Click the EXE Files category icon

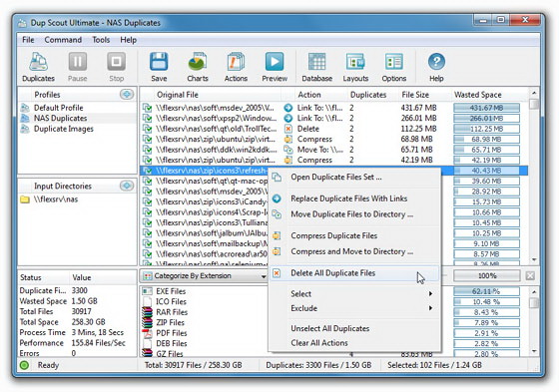pos(147,291)
